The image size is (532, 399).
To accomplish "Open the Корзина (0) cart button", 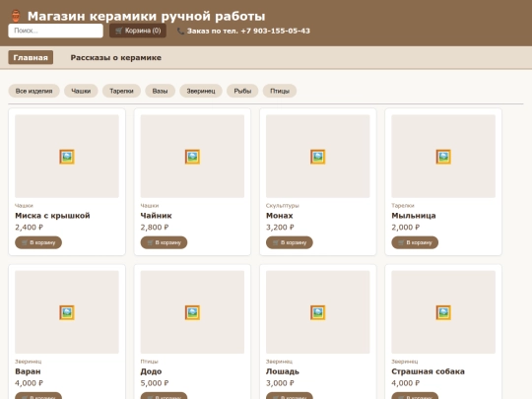I will [x=138, y=31].
